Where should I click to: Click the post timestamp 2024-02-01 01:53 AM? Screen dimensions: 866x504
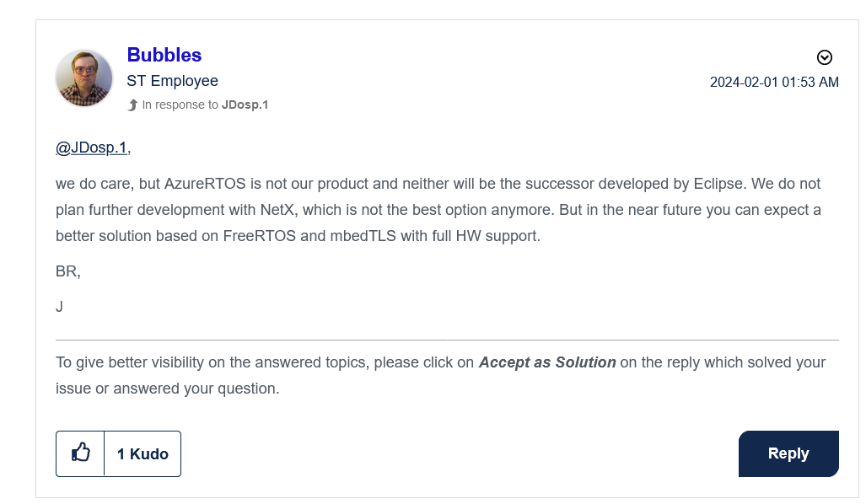point(774,82)
